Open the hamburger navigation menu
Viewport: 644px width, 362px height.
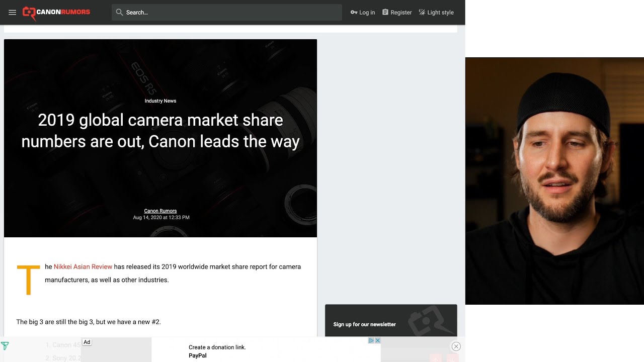[13, 13]
